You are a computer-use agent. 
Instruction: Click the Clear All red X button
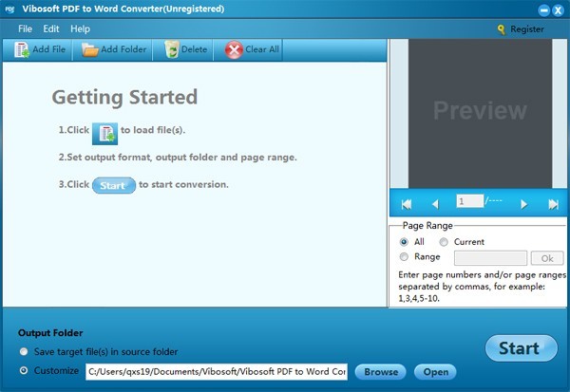252,49
